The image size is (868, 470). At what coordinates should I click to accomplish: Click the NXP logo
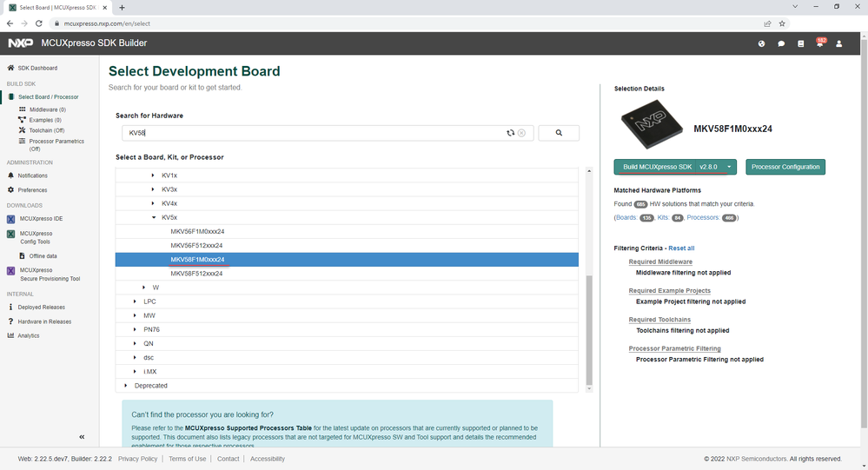(x=21, y=43)
